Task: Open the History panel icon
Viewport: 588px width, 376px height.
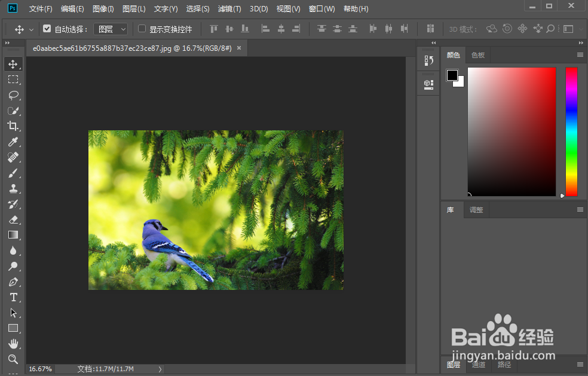Action: click(x=428, y=60)
